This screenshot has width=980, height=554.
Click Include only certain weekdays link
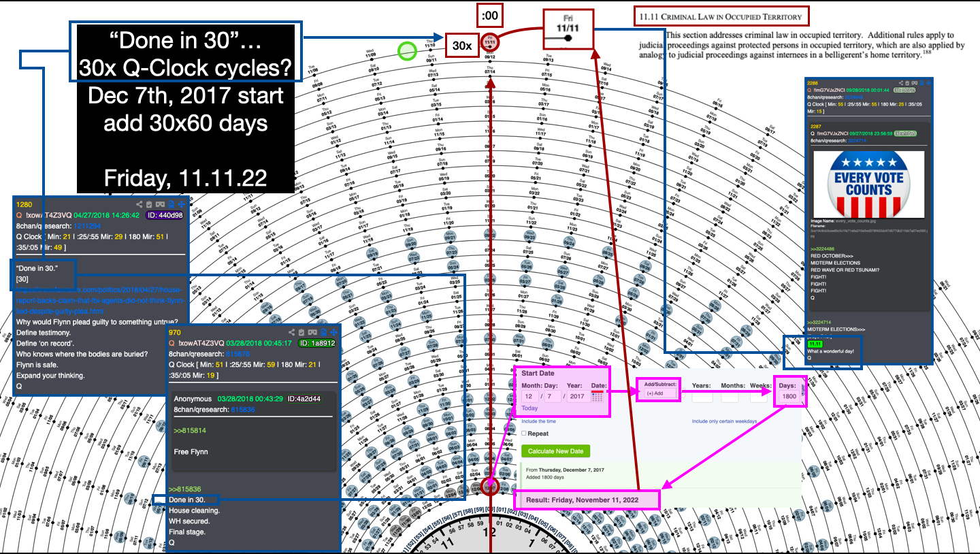[x=724, y=421]
